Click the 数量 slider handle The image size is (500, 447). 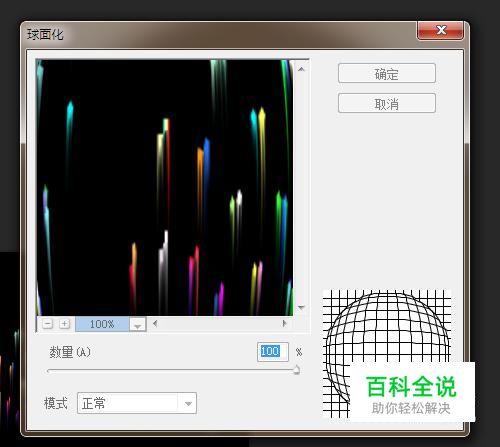(296, 370)
